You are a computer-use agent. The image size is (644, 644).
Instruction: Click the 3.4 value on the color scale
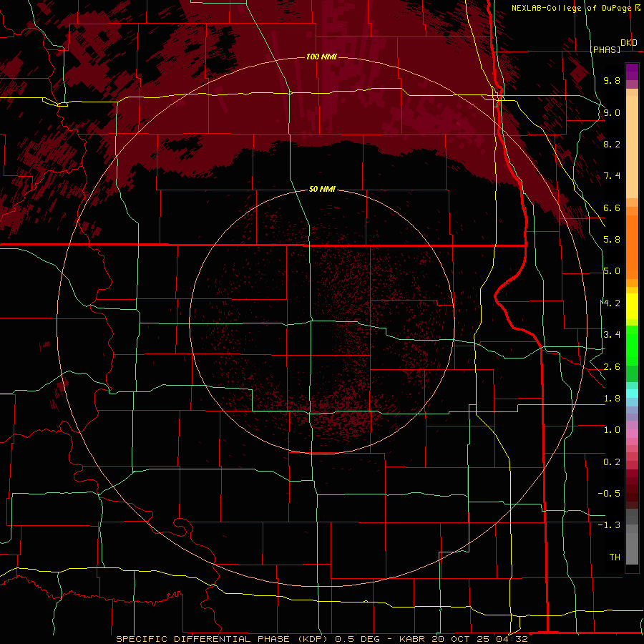pyautogui.click(x=612, y=334)
